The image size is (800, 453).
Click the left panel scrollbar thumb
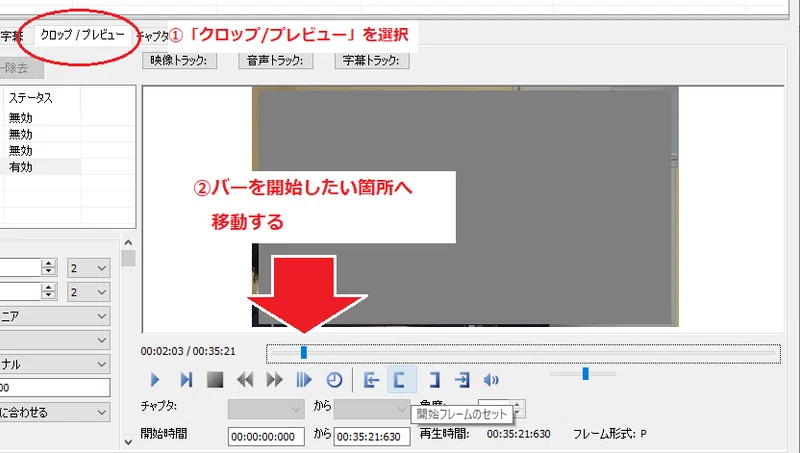(128, 258)
